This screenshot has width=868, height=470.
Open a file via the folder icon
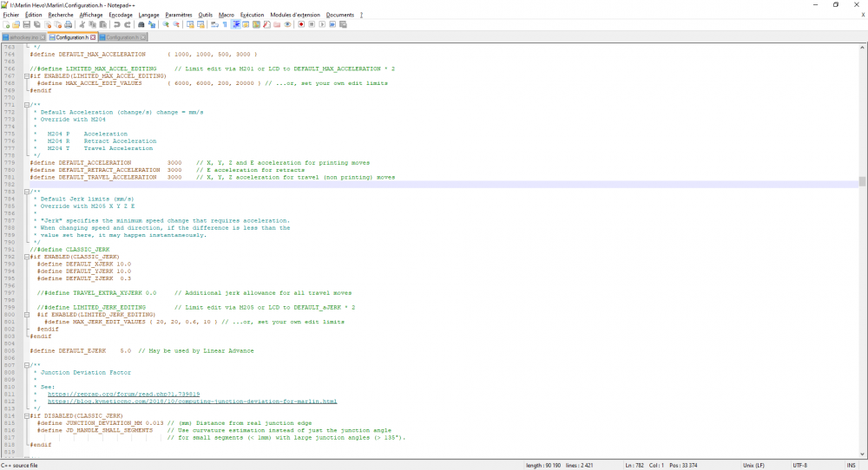[16, 24]
